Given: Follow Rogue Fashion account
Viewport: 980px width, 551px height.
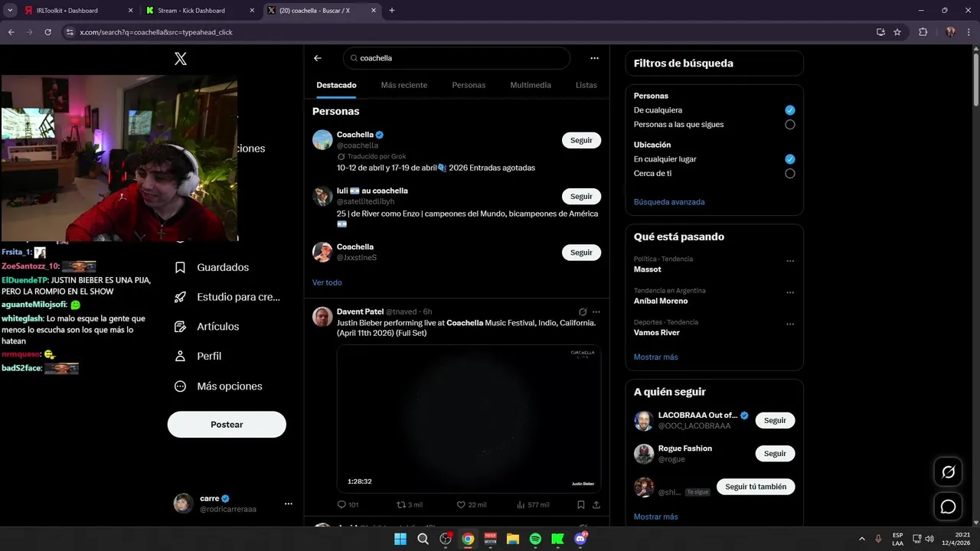Looking at the screenshot, I should coord(775,454).
